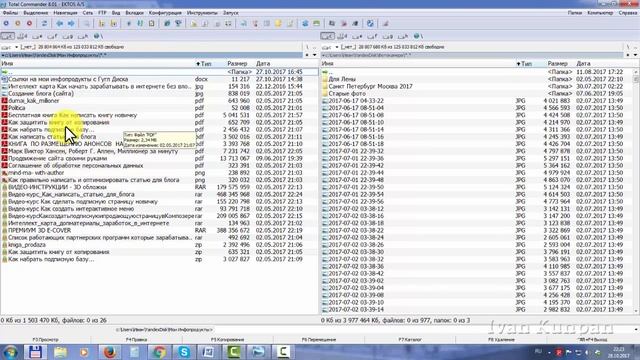Select drive f button in left panel
This screenshot has width=640, height=360.
pyautogui.click(x=53, y=36)
